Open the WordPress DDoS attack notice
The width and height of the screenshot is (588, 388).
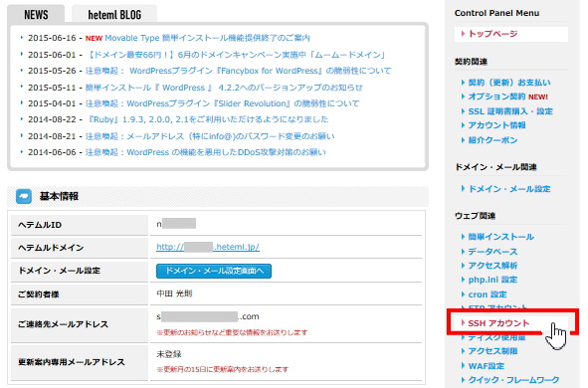pos(206,152)
